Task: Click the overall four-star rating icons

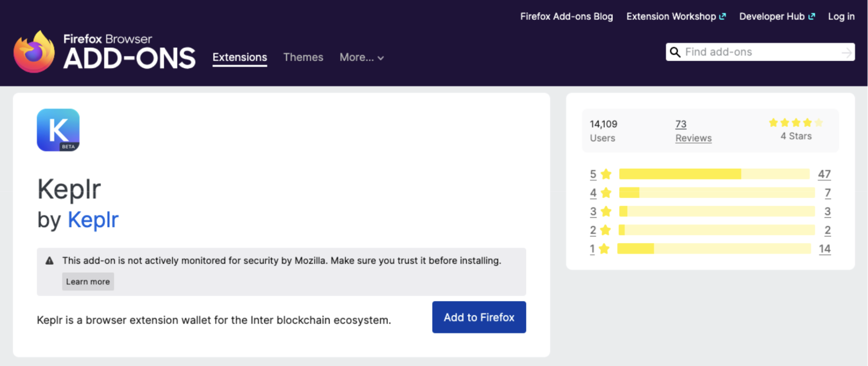Action: click(x=796, y=123)
